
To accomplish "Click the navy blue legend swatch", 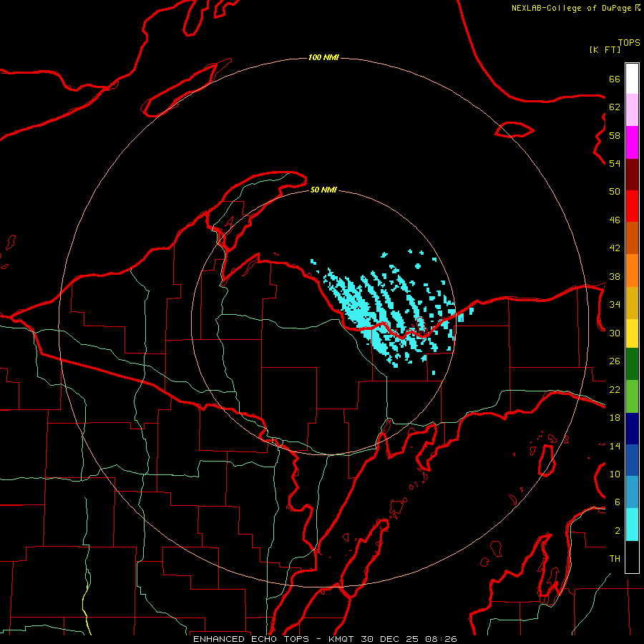I will click(632, 429).
